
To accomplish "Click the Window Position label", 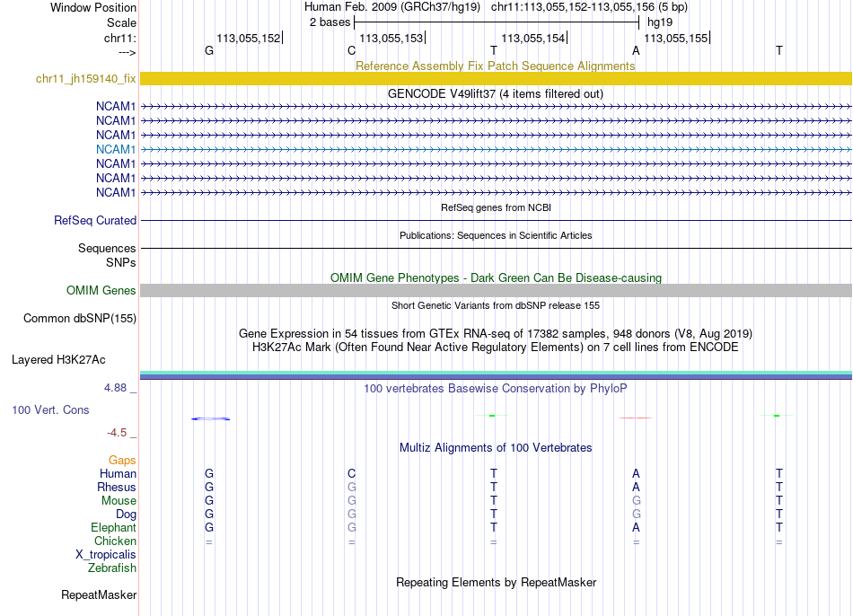I will (93, 7).
